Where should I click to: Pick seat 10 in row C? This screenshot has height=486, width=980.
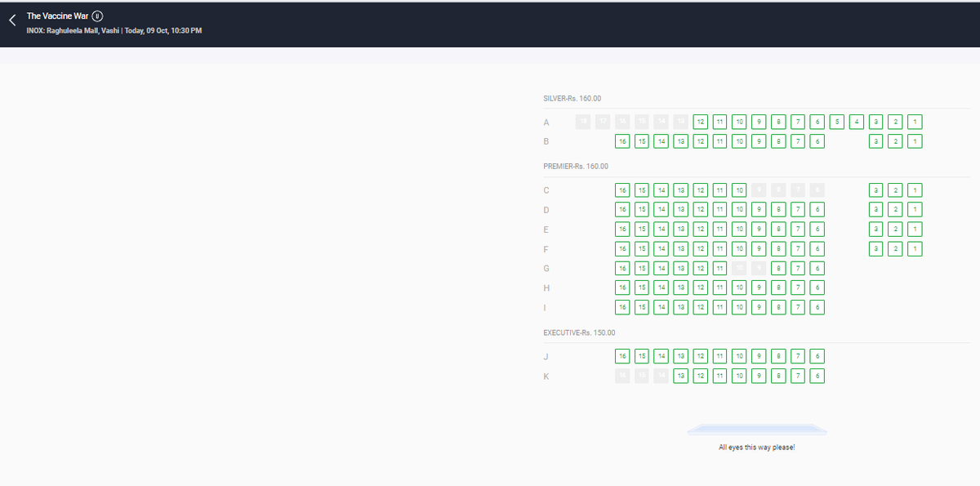pyautogui.click(x=739, y=190)
